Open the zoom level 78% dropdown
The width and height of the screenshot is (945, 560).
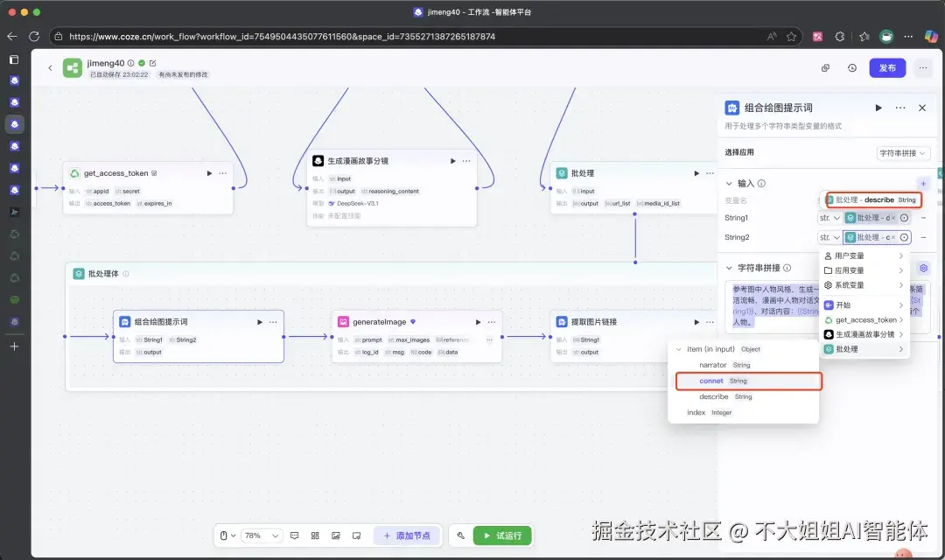pyautogui.click(x=262, y=535)
